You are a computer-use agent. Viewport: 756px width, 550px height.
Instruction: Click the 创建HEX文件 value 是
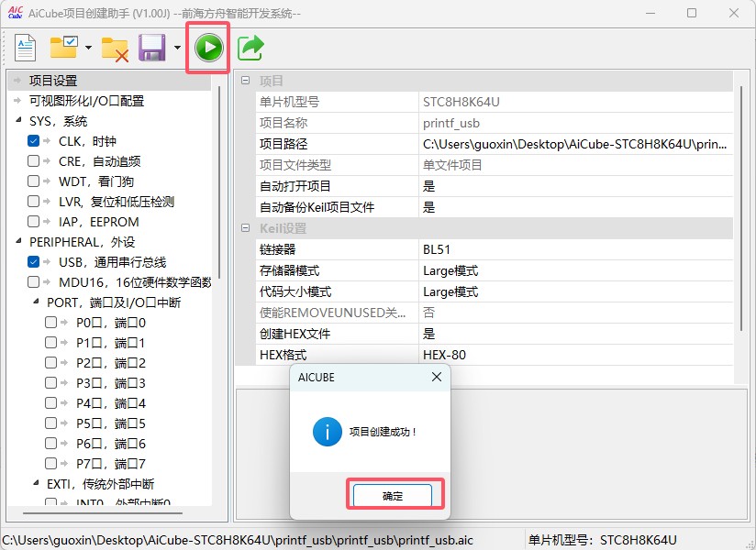[x=575, y=334]
